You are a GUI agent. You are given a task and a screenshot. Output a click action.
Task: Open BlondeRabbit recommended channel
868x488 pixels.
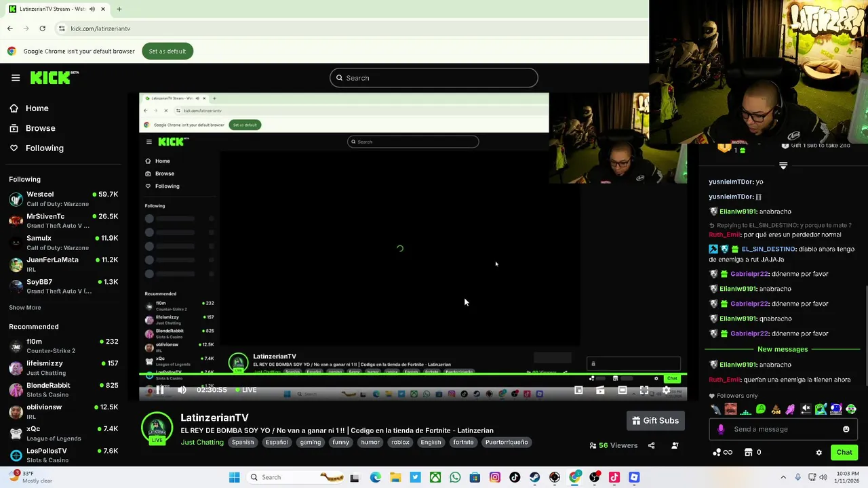pyautogui.click(x=64, y=389)
